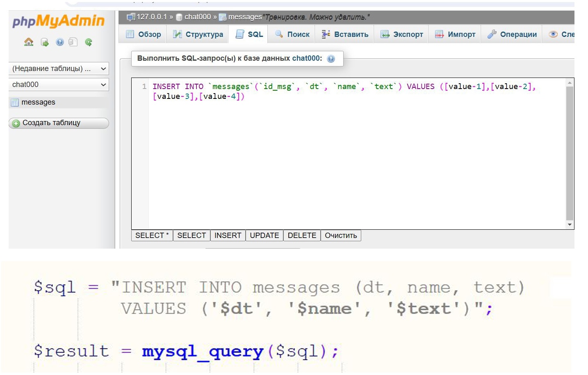
Task: Open the recent tables dropdown
Action: coord(59,69)
